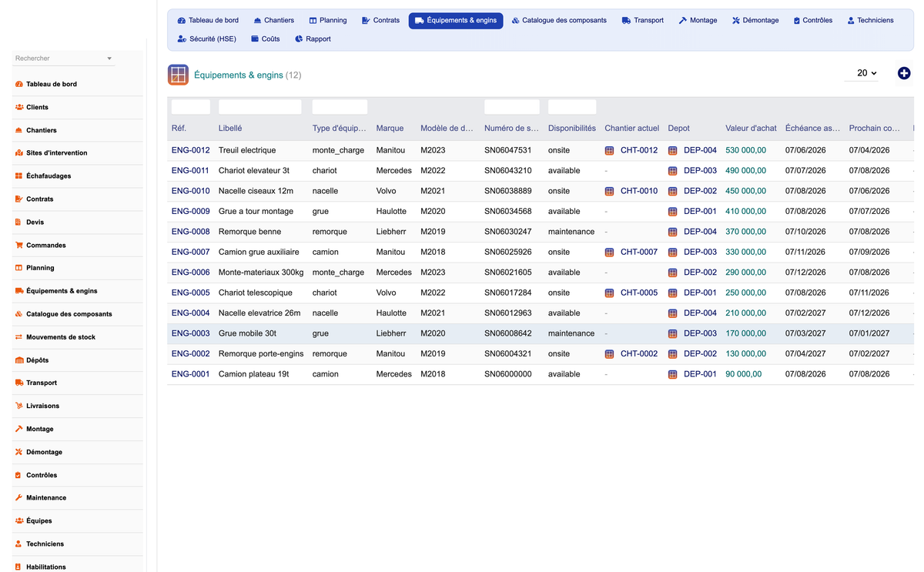Viewport: 924px width, 572px height.
Task: Click the Sites d'intervention sidebar icon
Action: pyautogui.click(x=18, y=153)
